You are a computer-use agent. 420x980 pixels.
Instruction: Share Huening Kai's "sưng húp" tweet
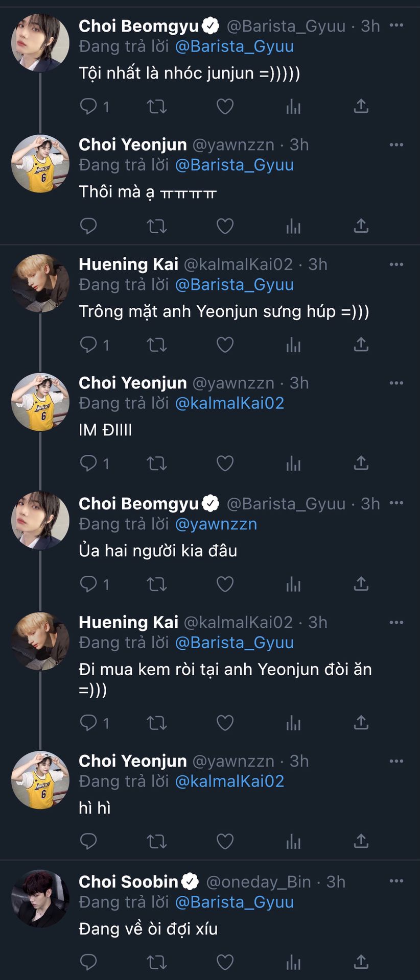(361, 345)
